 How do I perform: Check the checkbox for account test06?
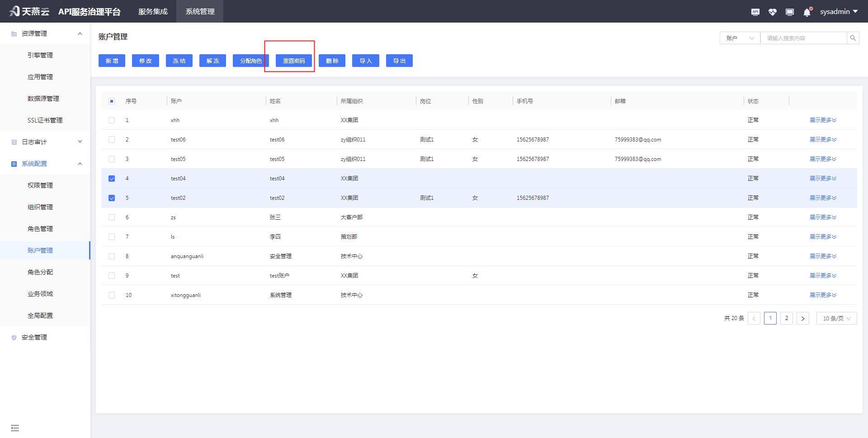tap(112, 140)
